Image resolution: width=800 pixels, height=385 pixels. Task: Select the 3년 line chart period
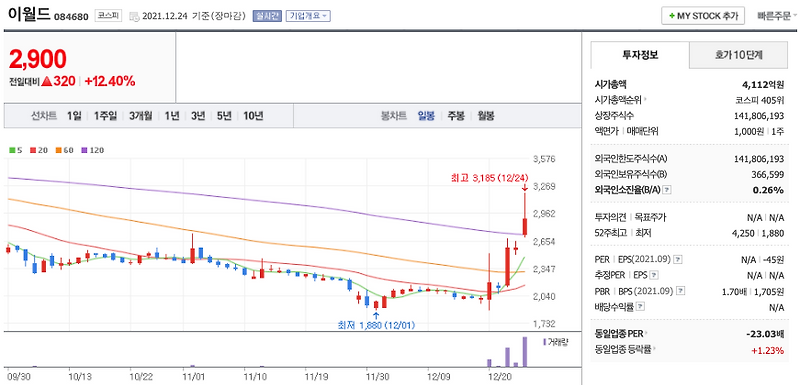(x=198, y=116)
